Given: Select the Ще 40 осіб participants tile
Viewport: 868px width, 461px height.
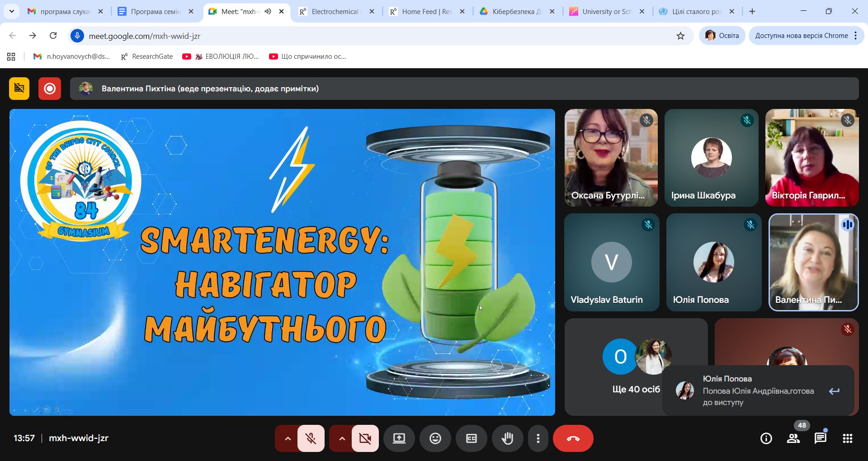Looking at the screenshot, I should 636,367.
